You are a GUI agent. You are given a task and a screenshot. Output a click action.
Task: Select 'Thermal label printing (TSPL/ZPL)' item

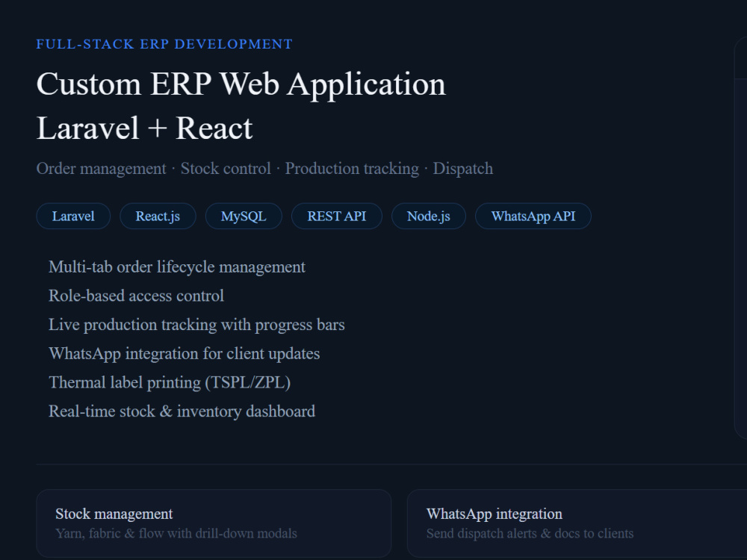pyautogui.click(x=170, y=382)
